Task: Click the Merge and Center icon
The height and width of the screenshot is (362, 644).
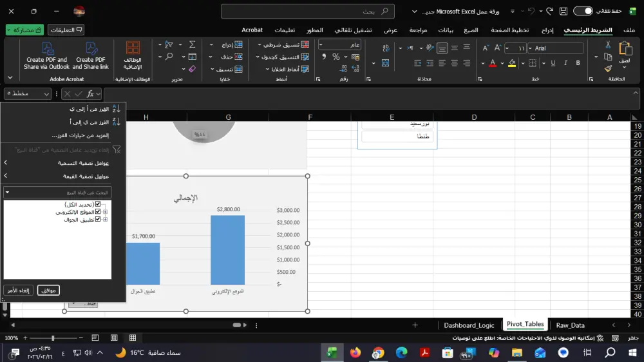Action: click(x=385, y=63)
